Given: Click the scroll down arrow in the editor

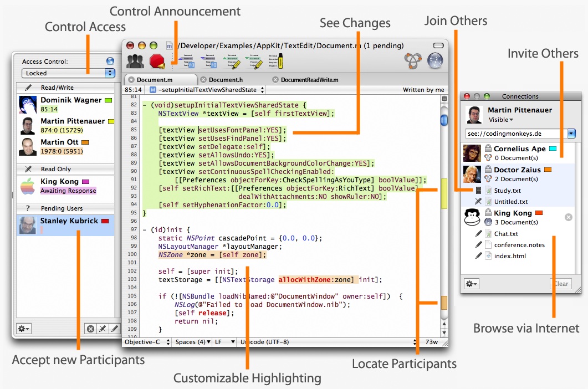Looking at the screenshot, I should (444, 332).
